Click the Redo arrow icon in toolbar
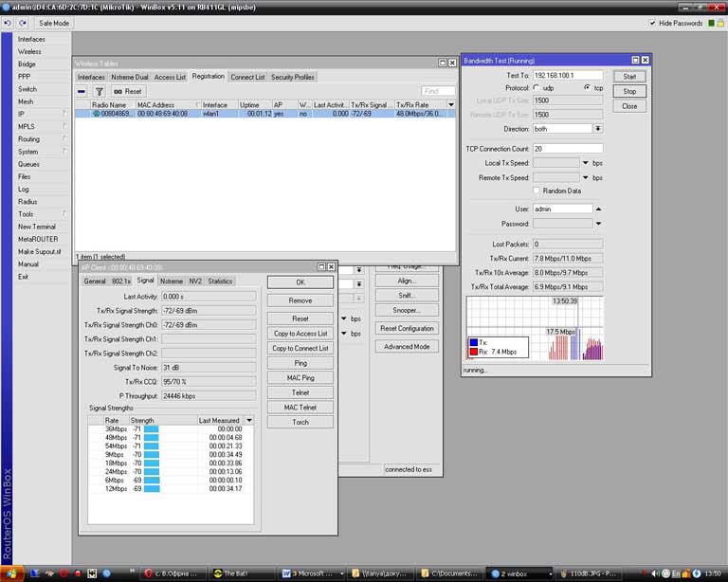The width and height of the screenshot is (728, 582). pos(23,23)
